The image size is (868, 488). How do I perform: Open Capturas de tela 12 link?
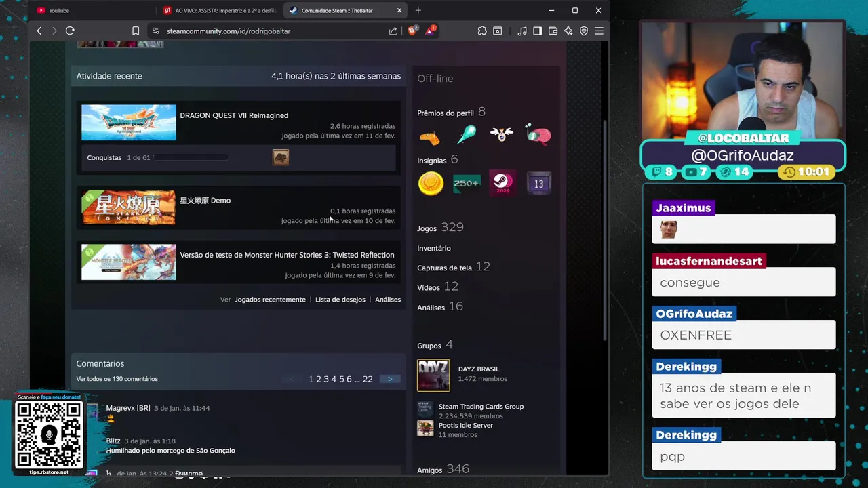pos(454,267)
